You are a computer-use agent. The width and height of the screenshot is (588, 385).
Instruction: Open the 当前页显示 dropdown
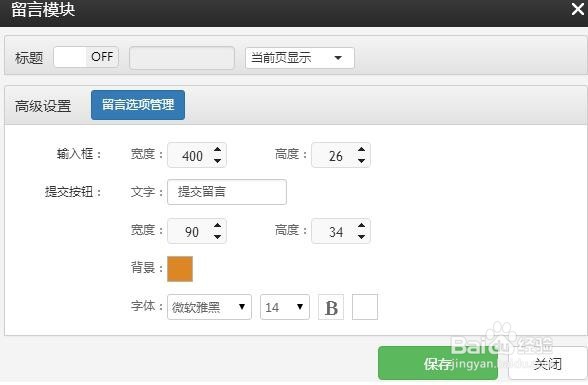[x=300, y=58]
